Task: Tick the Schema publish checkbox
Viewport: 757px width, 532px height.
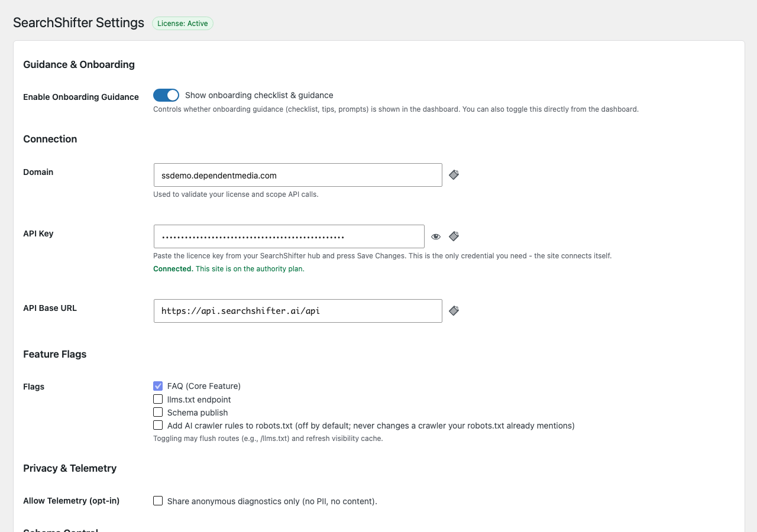Action: tap(158, 412)
